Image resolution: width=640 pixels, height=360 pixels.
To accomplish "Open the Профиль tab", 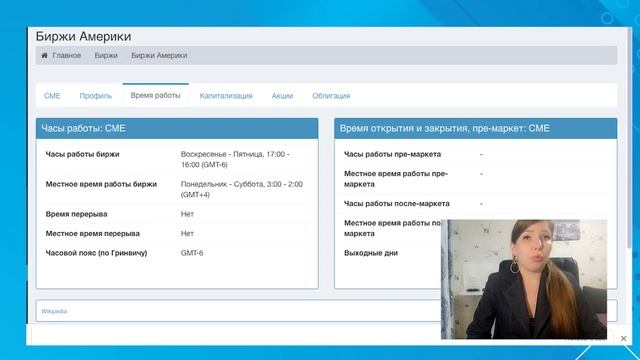I will pyautogui.click(x=96, y=96).
